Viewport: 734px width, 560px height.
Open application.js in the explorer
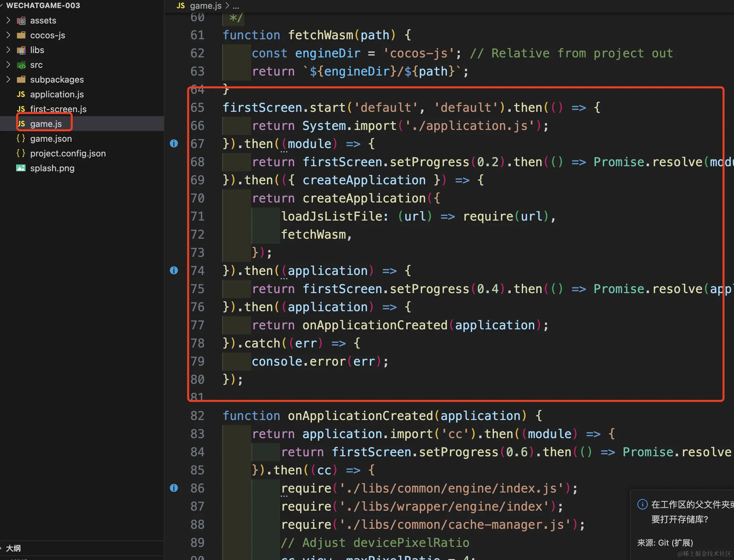pyautogui.click(x=57, y=94)
